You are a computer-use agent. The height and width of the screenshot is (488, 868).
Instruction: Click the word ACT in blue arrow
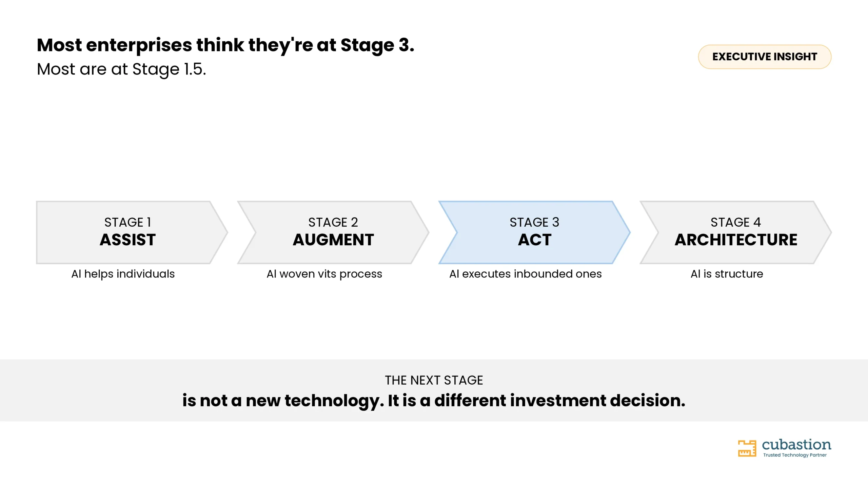click(535, 240)
